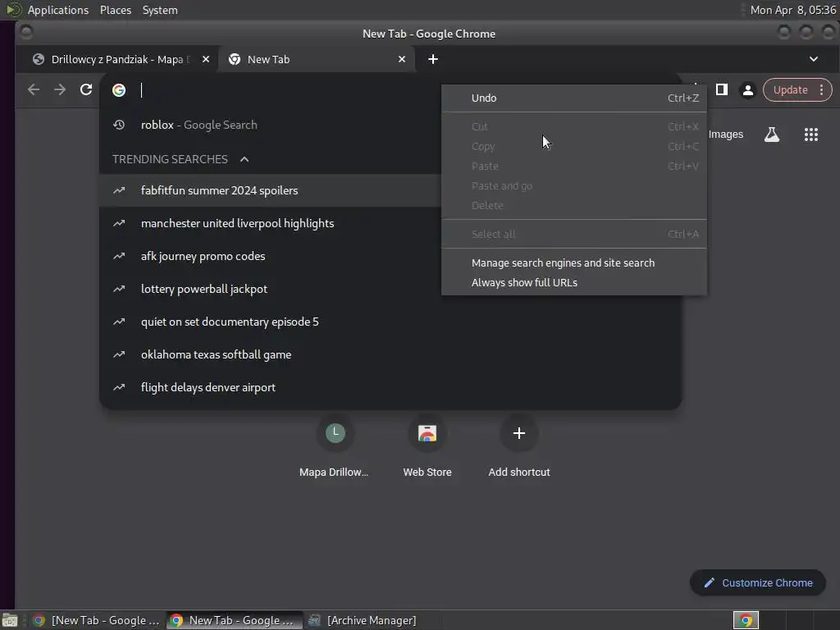
Task: Open the Applications menu
Action: coord(58,10)
